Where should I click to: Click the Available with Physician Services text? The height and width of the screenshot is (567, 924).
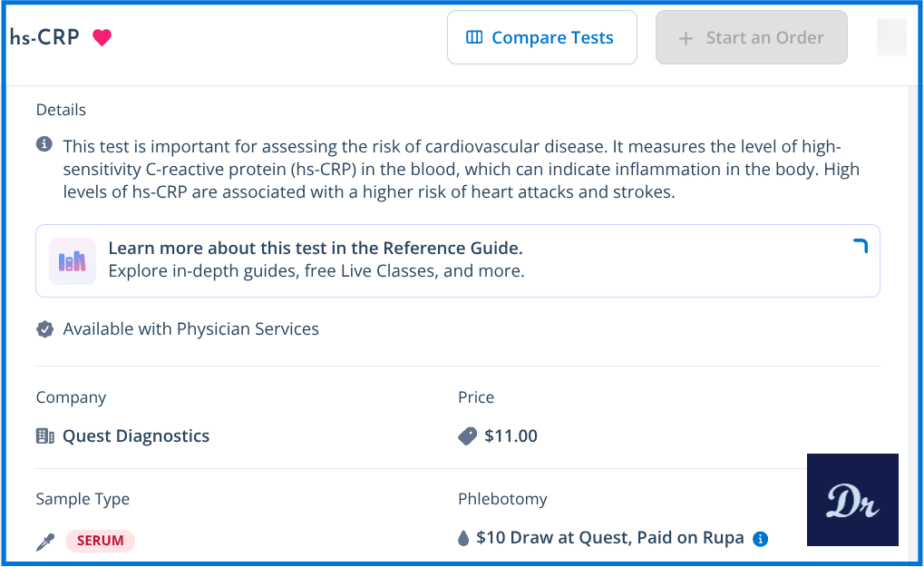coord(191,329)
